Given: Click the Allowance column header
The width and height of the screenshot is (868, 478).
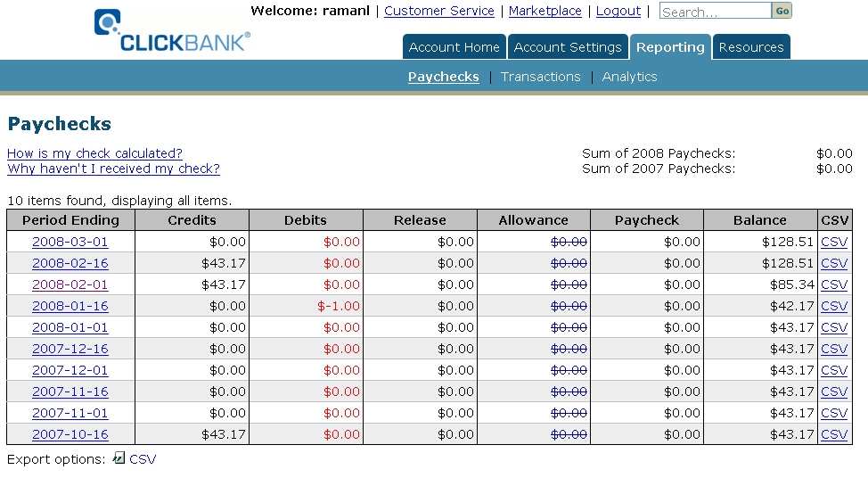Looking at the screenshot, I should coord(534,220).
